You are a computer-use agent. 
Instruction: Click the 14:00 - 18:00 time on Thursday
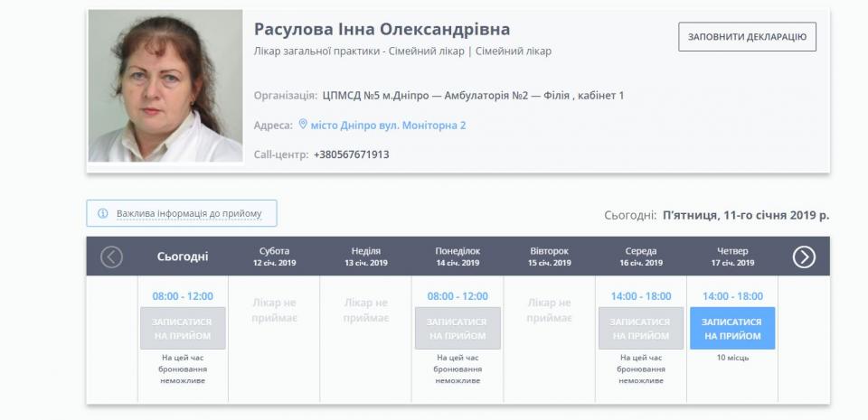[x=731, y=296]
